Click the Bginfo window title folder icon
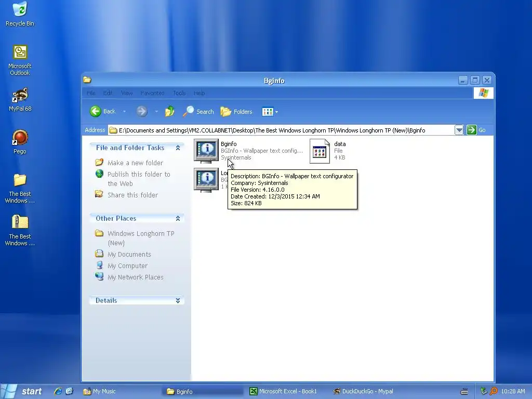 point(87,80)
